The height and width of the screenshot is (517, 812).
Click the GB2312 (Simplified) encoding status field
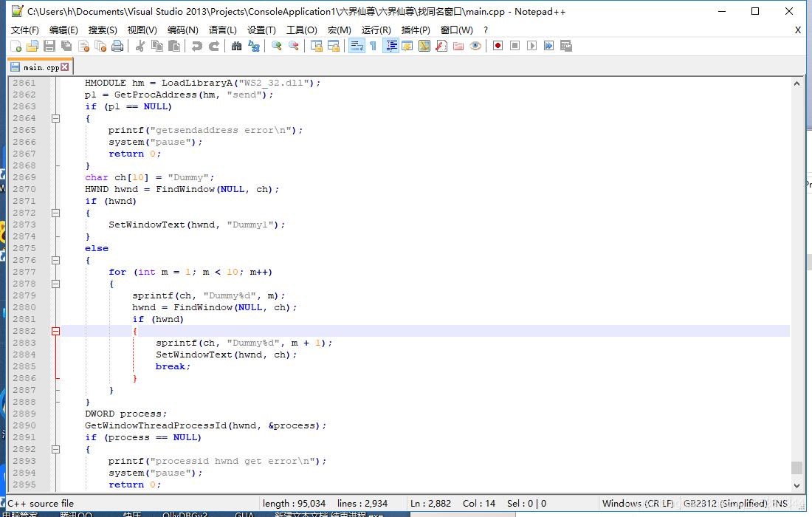[725, 504]
